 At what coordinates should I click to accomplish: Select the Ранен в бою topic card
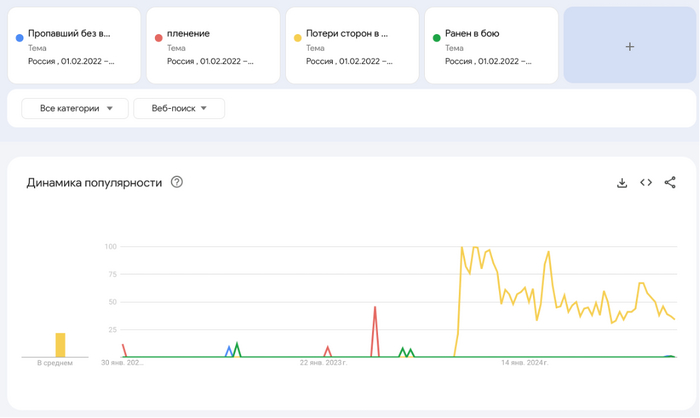491,46
